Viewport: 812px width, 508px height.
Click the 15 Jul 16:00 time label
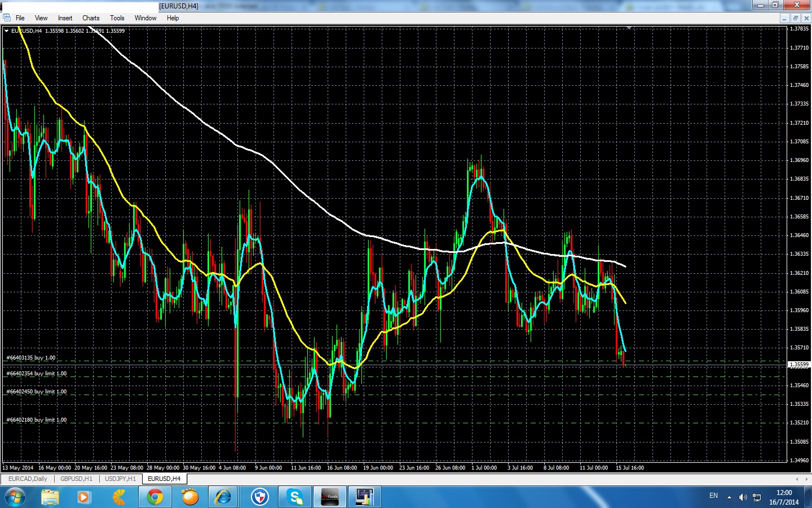[630, 468]
